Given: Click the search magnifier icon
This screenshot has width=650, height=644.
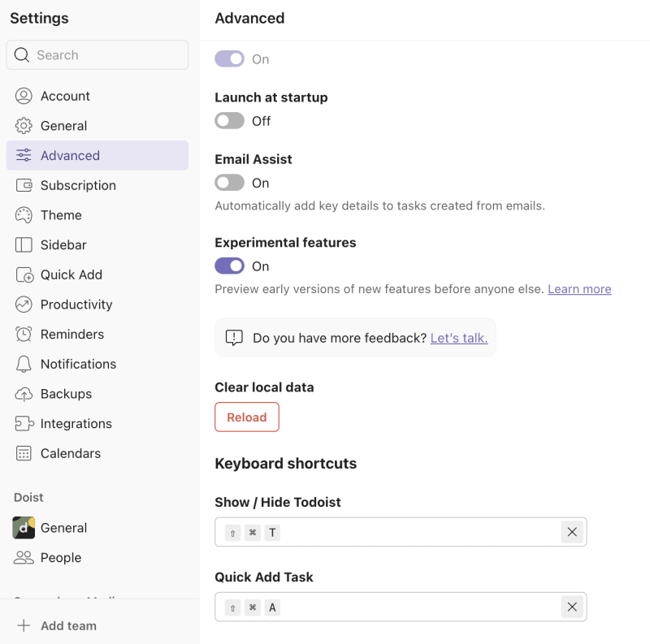Looking at the screenshot, I should [21, 54].
